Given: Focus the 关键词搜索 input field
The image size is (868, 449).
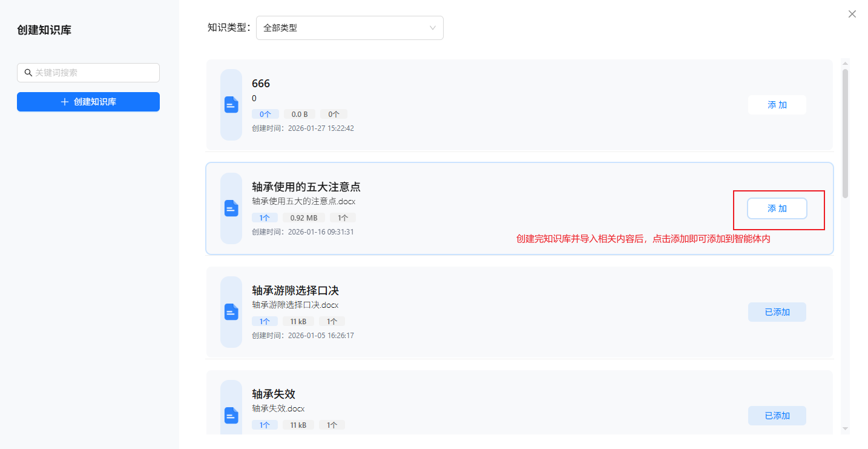Looking at the screenshot, I should click(94, 73).
